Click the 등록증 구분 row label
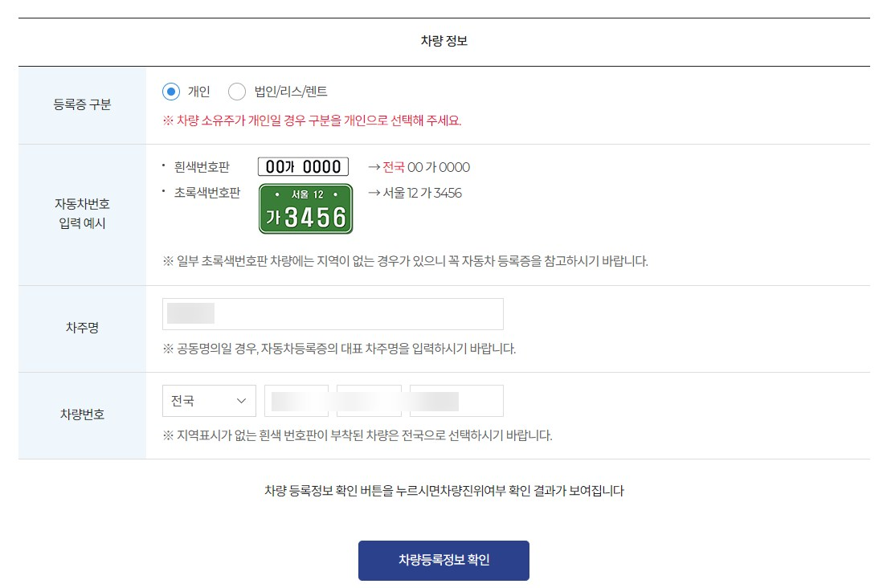 tap(80, 104)
